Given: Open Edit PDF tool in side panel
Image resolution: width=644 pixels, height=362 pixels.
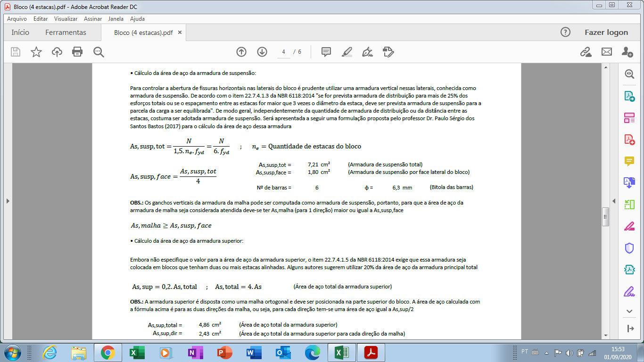Looking at the screenshot, I should (629, 118).
